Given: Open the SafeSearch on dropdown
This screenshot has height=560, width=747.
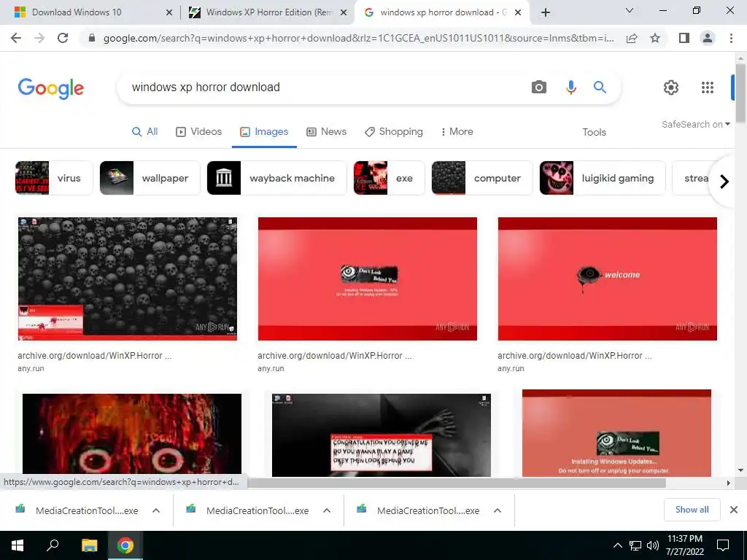Looking at the screenshot, I should coord(695,124).
